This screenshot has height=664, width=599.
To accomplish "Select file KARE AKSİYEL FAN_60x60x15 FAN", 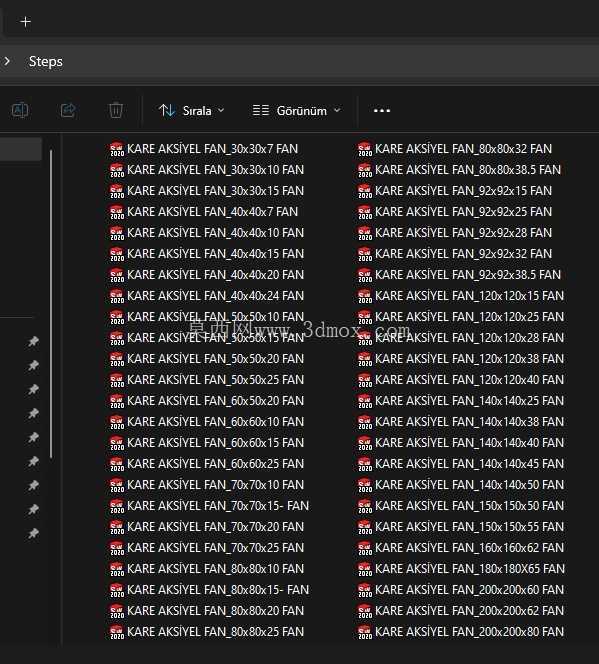I will click(x=207, y=443).
